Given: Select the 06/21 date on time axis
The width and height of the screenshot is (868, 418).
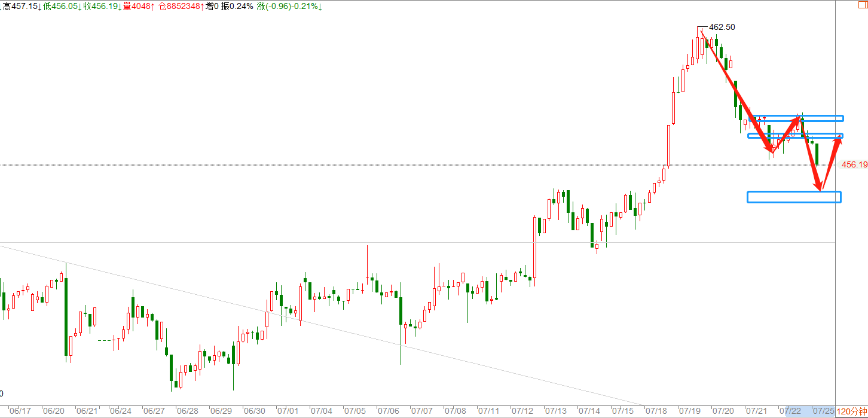Looking at the screenshot, I should pos(88,411).
